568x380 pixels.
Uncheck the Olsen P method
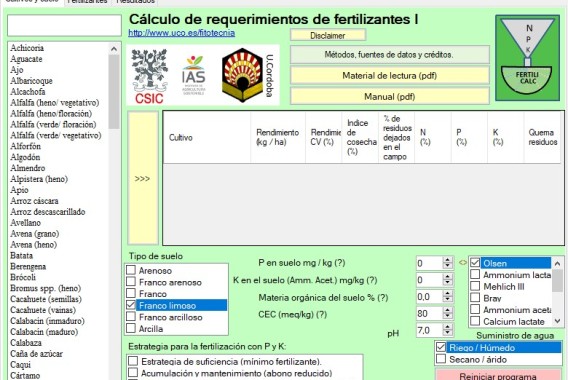[x=475, y=263]
